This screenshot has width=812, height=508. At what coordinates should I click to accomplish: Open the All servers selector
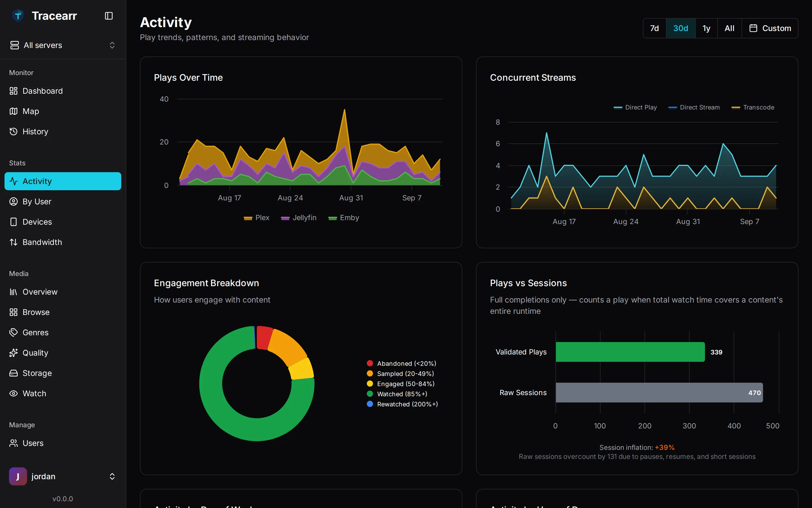[63, 45]
